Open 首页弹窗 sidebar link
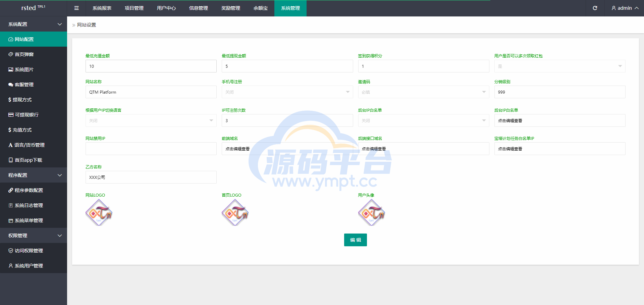The height and width of the screenshot is (305, 644). click(x=34, y=54)
